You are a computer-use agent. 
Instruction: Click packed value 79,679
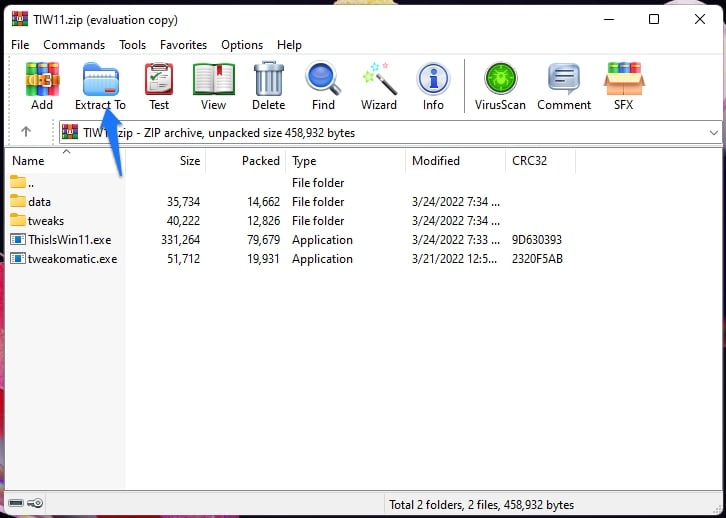[x=263, y=240]
